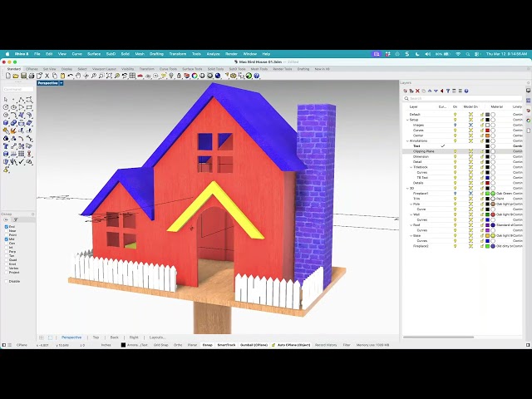Click the red car Shaded display icon

[140, 76]
